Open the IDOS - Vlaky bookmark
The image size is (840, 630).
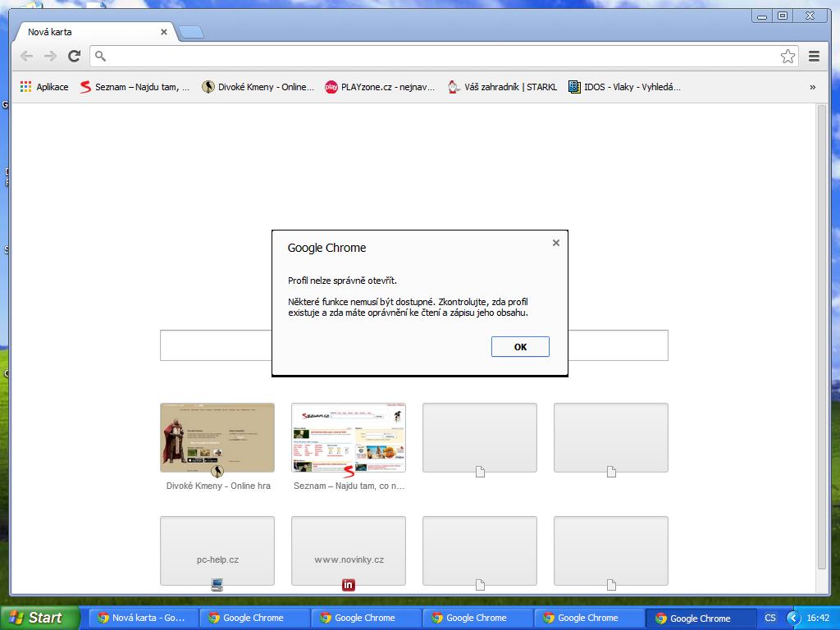click(624, 87)
